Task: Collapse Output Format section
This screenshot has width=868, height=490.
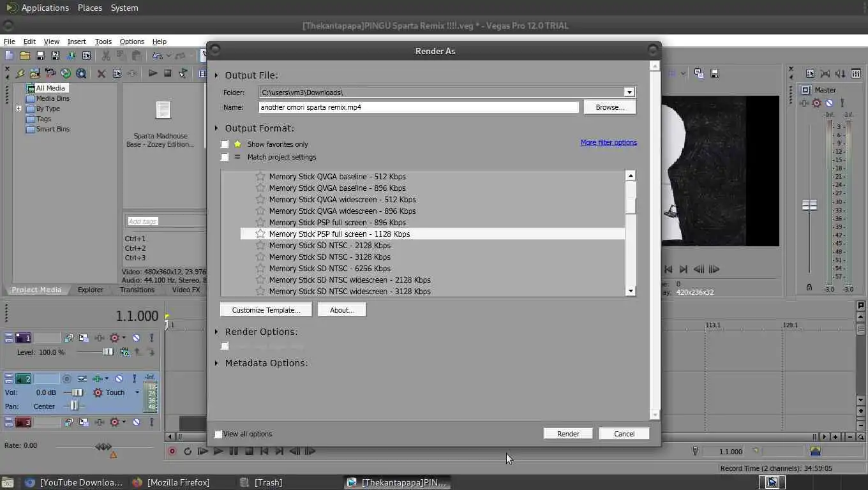Action: click(x=216, y=128)
